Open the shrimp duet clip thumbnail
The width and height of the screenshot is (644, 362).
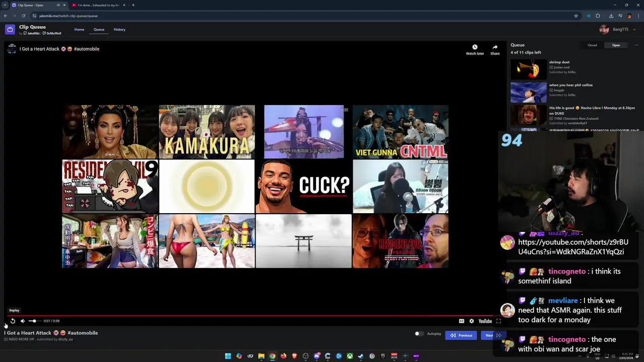coord(528,69)
